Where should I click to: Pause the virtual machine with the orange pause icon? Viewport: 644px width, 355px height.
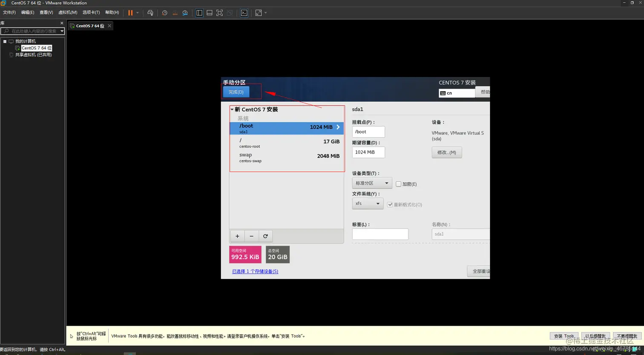[130, 13]
